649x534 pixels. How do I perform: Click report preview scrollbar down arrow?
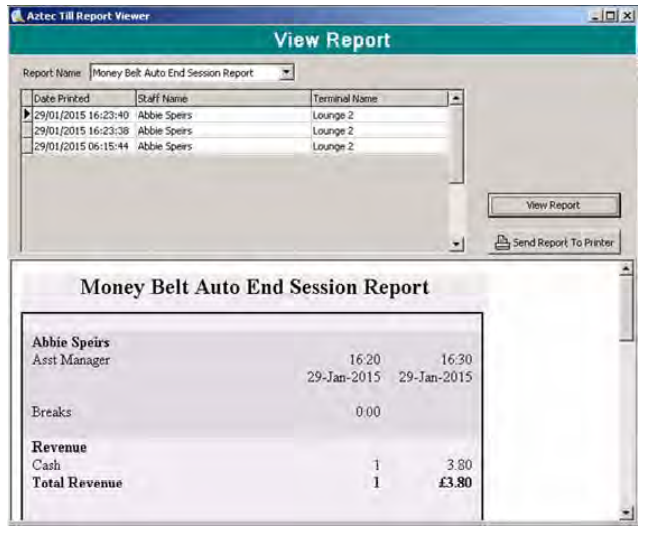(626, 513)
